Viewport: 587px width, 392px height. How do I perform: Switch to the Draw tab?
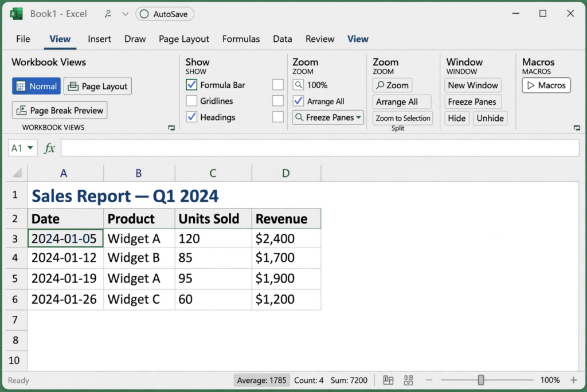[x=135, y=39]
